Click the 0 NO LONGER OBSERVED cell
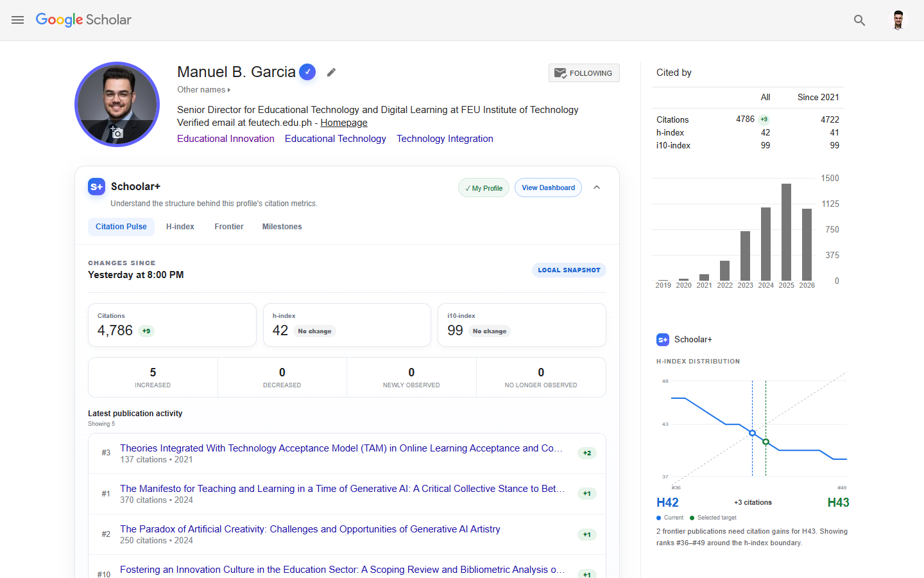 (541, 378)
